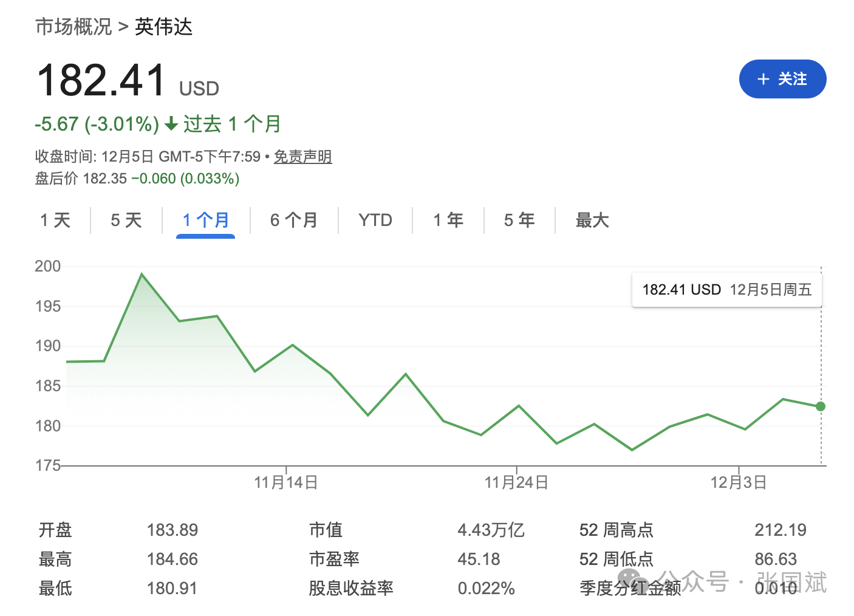
Task: Click the 开盘 value 183.89
Action: (173, 530)
